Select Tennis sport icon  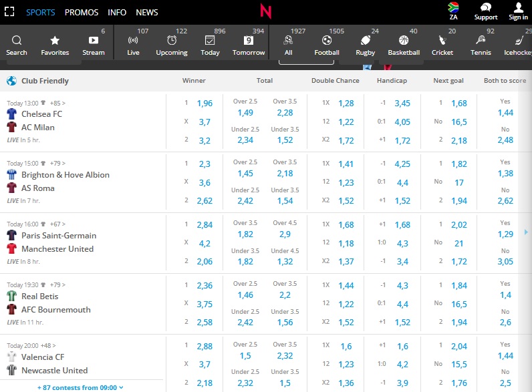pos(481,40)
